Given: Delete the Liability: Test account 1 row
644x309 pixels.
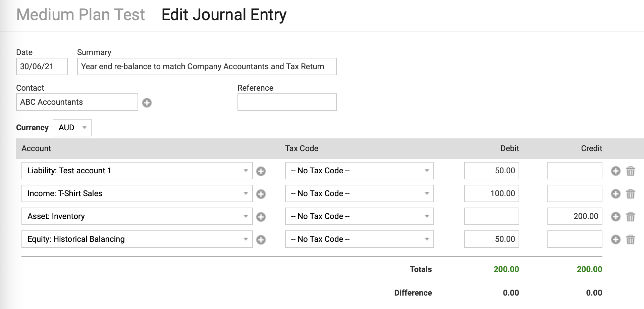Looking at the screenshot, I should coord(631,171).
